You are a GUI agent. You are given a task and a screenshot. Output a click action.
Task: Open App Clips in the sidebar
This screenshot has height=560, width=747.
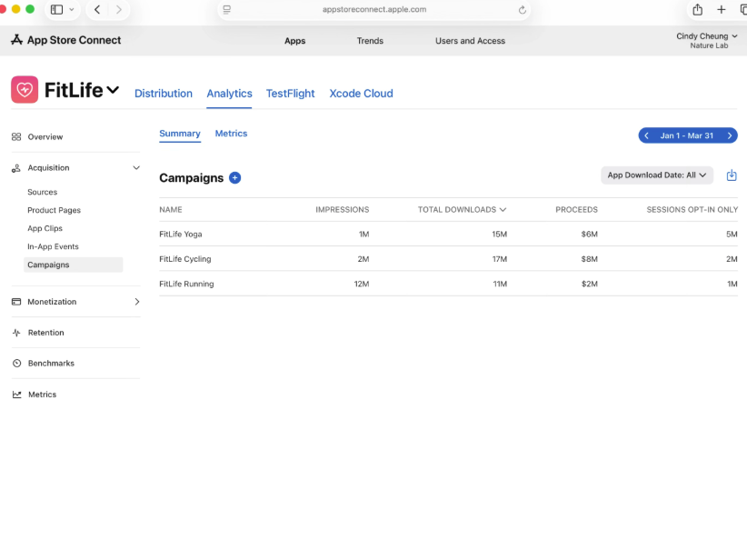click(45, 228)
